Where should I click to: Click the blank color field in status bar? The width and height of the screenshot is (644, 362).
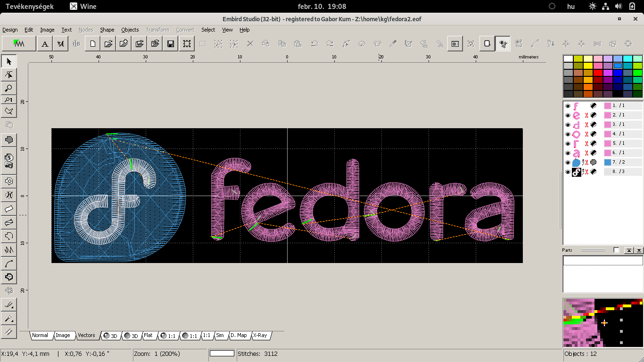(222, 354)
